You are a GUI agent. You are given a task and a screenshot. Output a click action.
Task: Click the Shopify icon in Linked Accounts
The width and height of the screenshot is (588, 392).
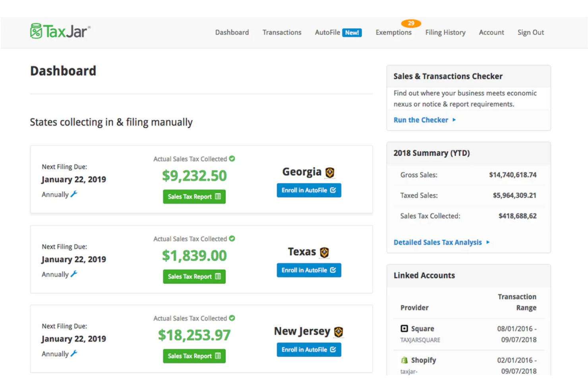point(404,360)
